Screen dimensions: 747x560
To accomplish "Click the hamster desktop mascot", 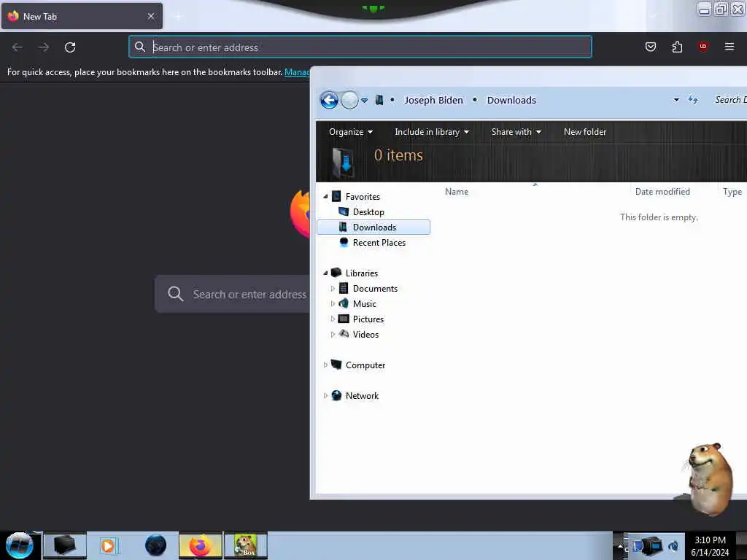I will (708, 478).
